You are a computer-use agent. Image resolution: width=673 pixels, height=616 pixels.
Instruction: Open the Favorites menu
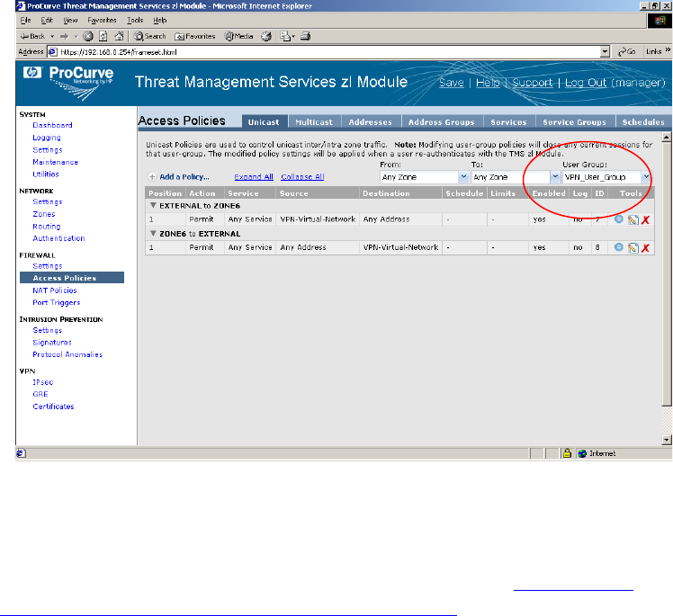pos(102,20)
